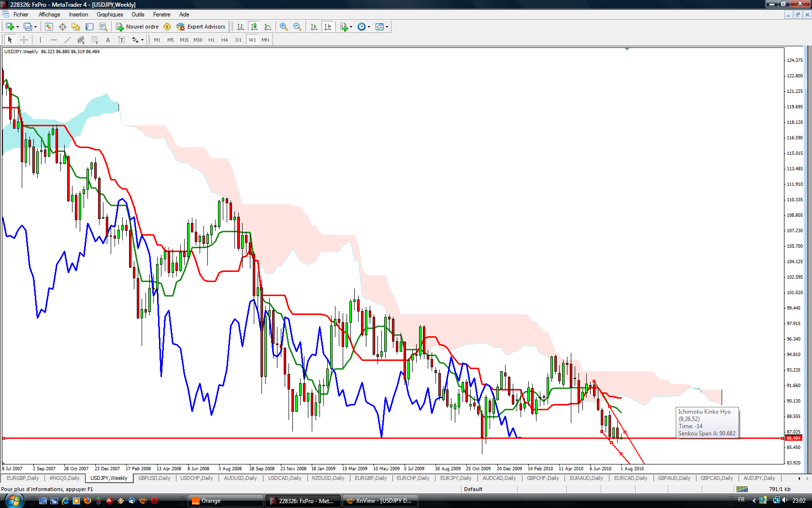Click the zoom in magnifier icon
This screenshot has width=812, height=508.
point(284,27)
